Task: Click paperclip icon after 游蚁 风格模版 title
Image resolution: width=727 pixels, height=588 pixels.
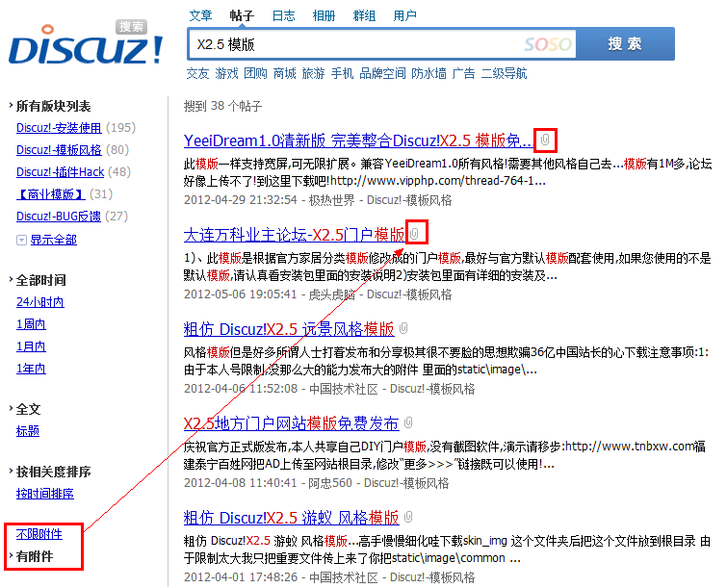Action: (x=408, y=517)
